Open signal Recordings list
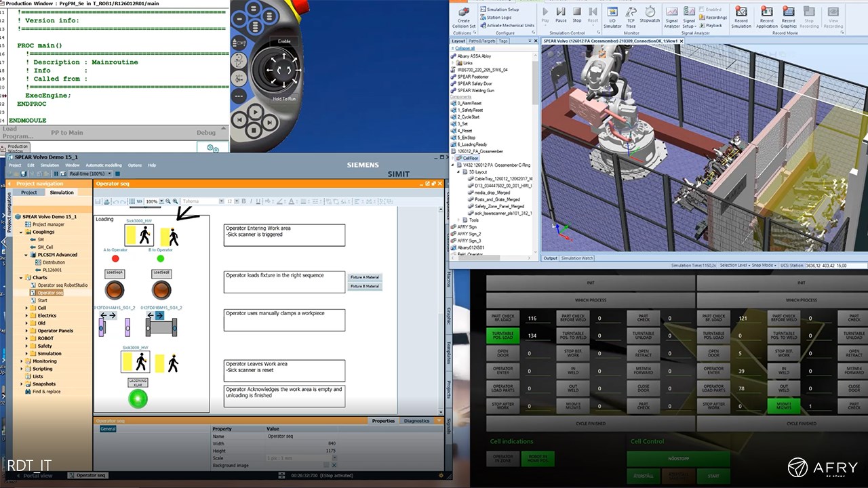Screen dimensions: 868x488 click(x=713, y=18)
